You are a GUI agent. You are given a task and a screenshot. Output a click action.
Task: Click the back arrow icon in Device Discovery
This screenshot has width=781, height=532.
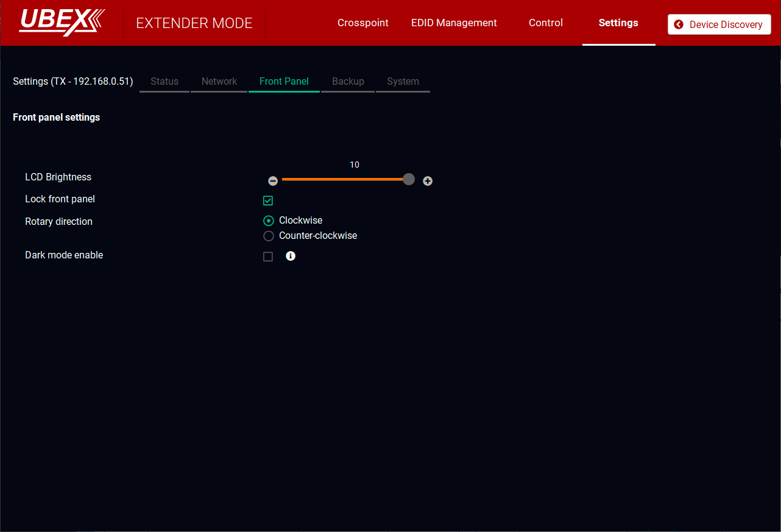679,24
